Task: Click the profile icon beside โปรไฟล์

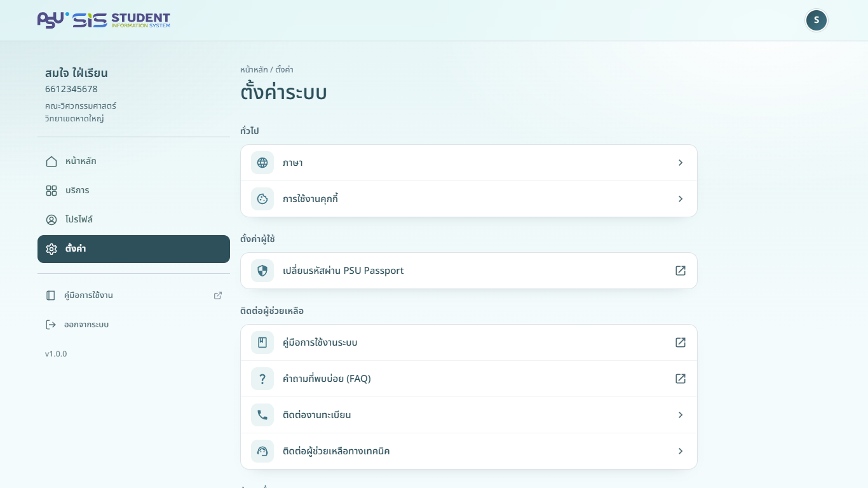Action: (x=51, y=220)
